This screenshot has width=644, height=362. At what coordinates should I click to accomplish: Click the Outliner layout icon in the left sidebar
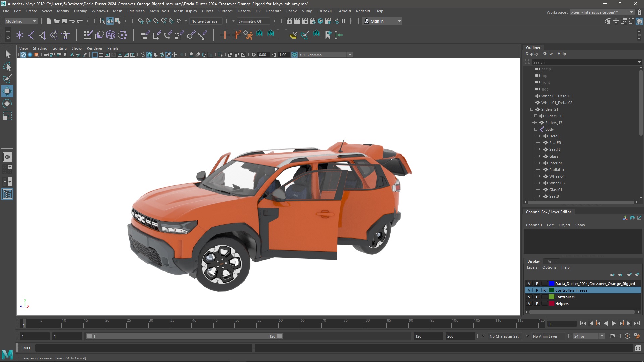pos(7,194)
